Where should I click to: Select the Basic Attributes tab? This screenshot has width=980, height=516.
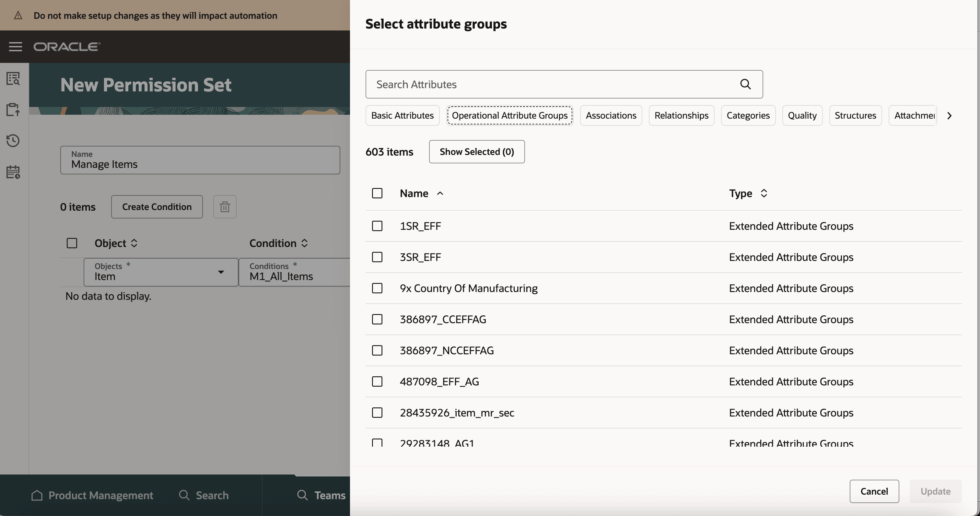[x=402, y=116]
